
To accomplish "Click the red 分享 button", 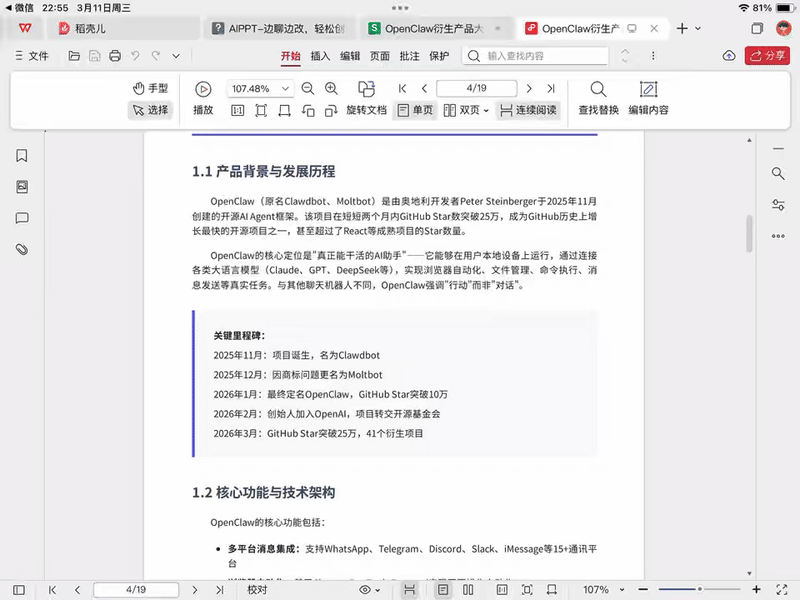I will [767, 56].
